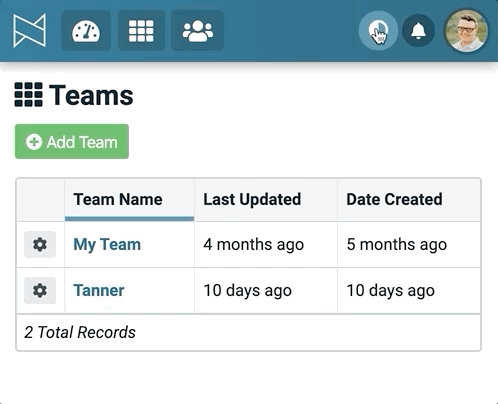Open the Tanner team link
Screen dimensions: 498x404
pos(99,290)
